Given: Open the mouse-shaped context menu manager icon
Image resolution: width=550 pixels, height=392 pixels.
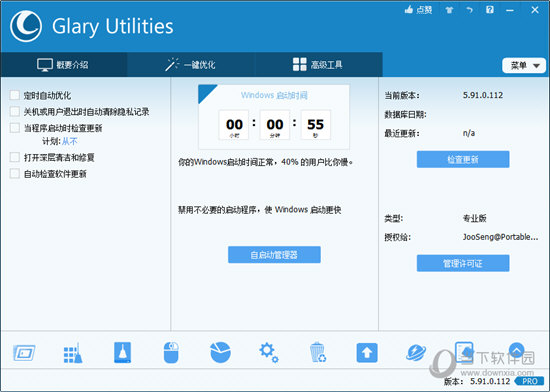Looking at the screenshot, I should click(171, 352).
